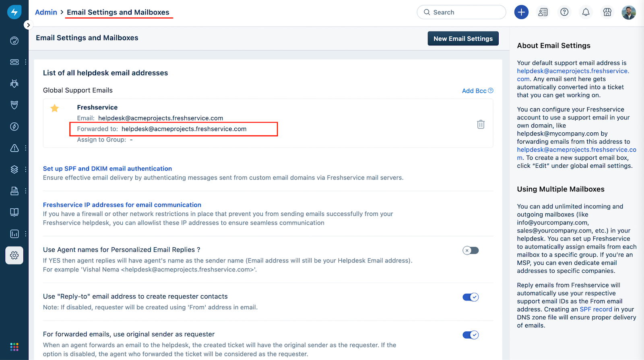Screen dimensions: 644x360
Task: Click the SPF record link in sidebar help
Action: (596, 309)
